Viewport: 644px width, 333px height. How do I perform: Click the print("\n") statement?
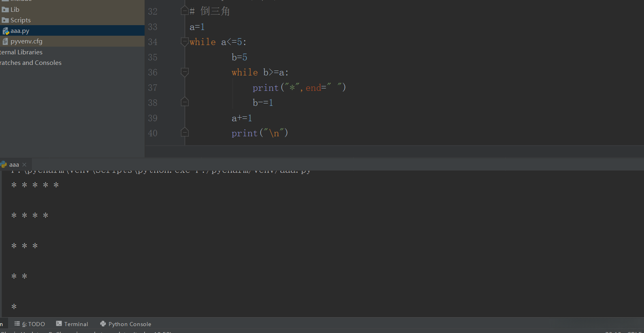pos(260,133)
